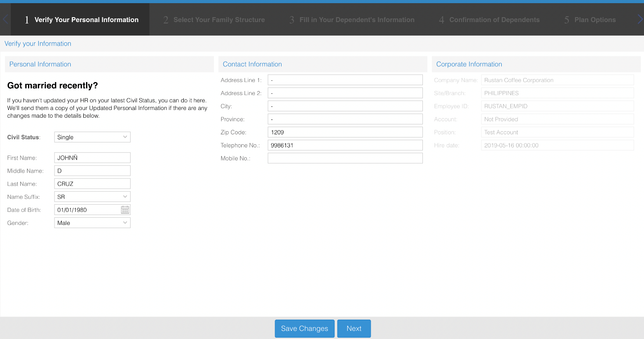The image size is (644, 339).
Task: Click the right wizard navigation arrow
Action: [x=640, y=19]
